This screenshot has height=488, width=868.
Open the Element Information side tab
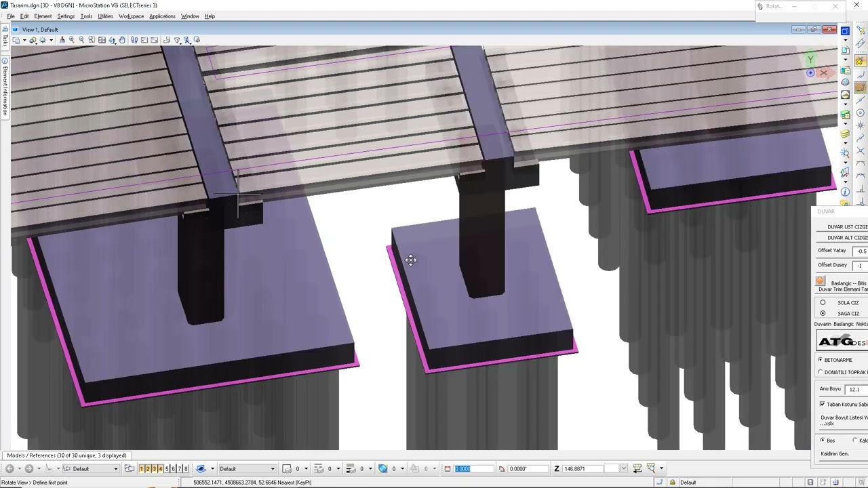coord(5,90)
